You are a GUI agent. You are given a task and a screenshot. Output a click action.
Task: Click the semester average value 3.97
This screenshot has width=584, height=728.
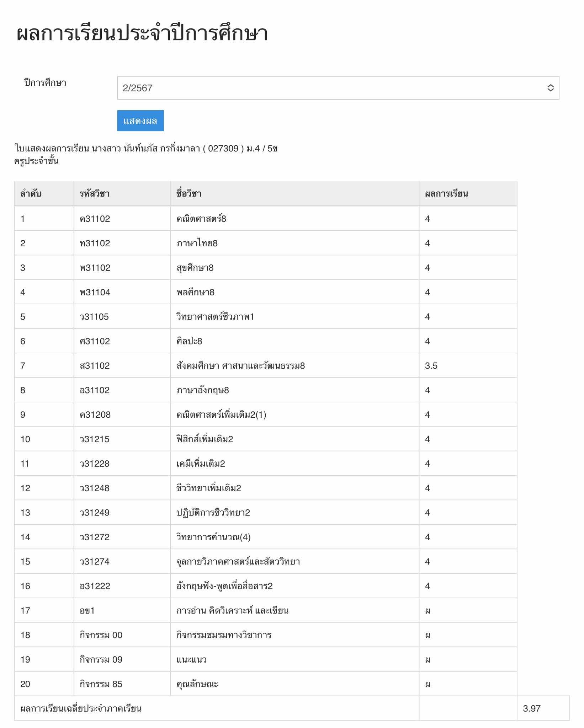tap(532, 709)
